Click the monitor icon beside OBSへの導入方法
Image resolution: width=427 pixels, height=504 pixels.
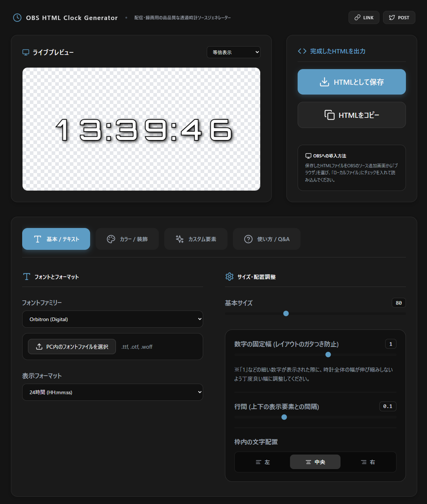pyautogui.click(x=308, y=156)
